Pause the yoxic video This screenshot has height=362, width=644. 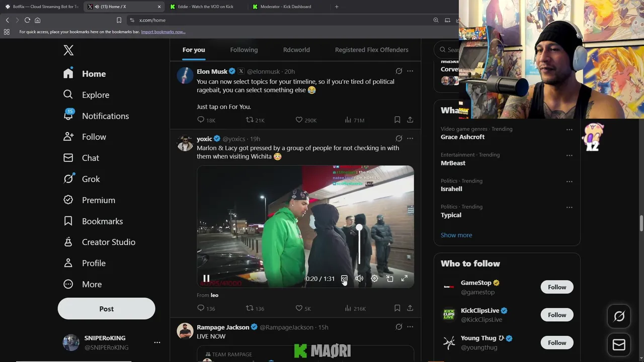206,279
